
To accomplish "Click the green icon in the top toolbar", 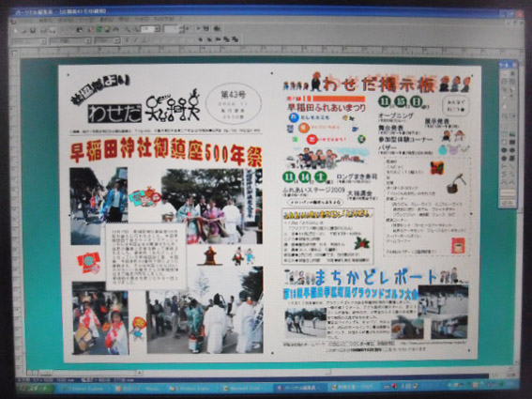I will coord(99,29).
